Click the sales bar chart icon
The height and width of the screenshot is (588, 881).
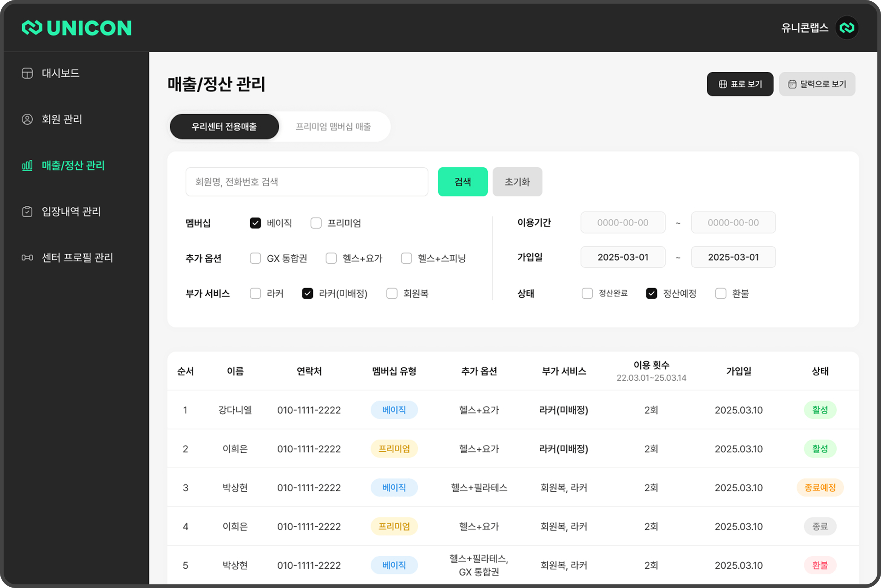[x=27, y=165]
